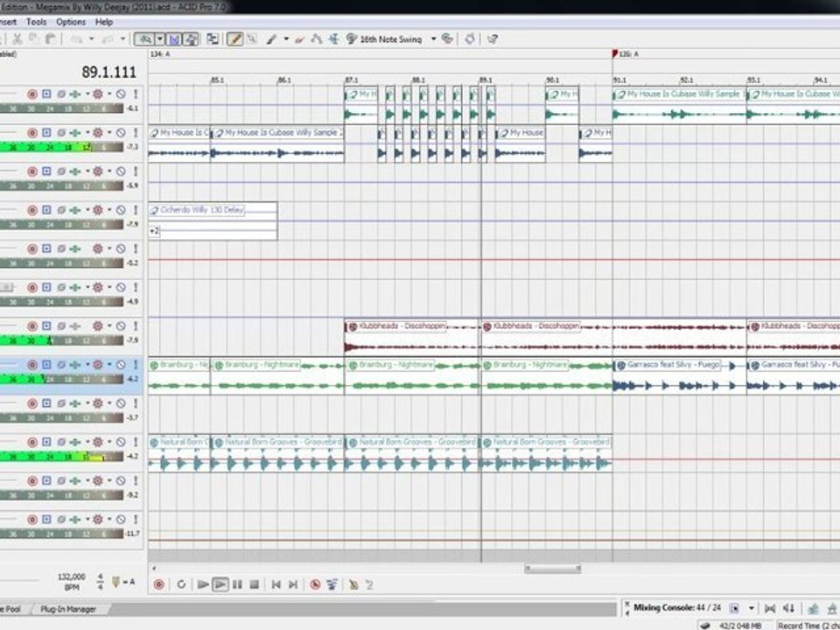The width and height of the screenshot is (840, 630).
Task: Click the 135: A red timeline marker
Action: point(615,53)
